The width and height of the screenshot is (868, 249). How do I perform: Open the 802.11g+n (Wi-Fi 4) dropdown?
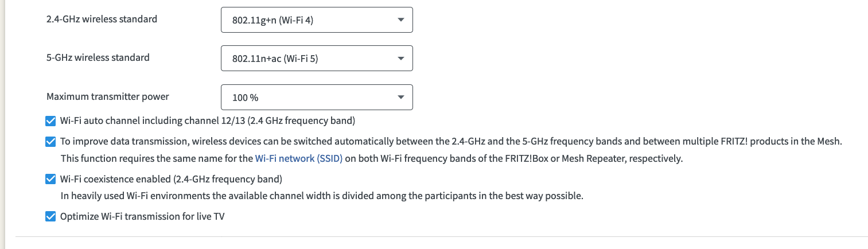[x=310, y=20]
